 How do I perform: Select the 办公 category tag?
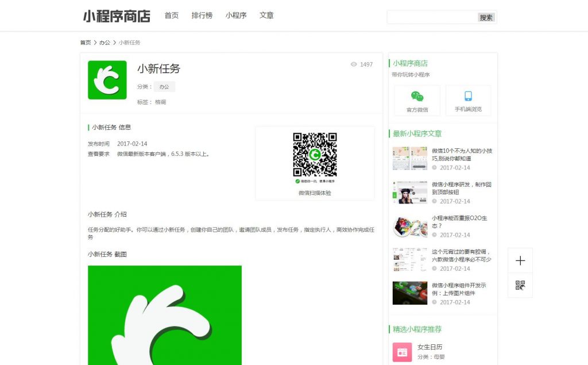click(164, 87)
